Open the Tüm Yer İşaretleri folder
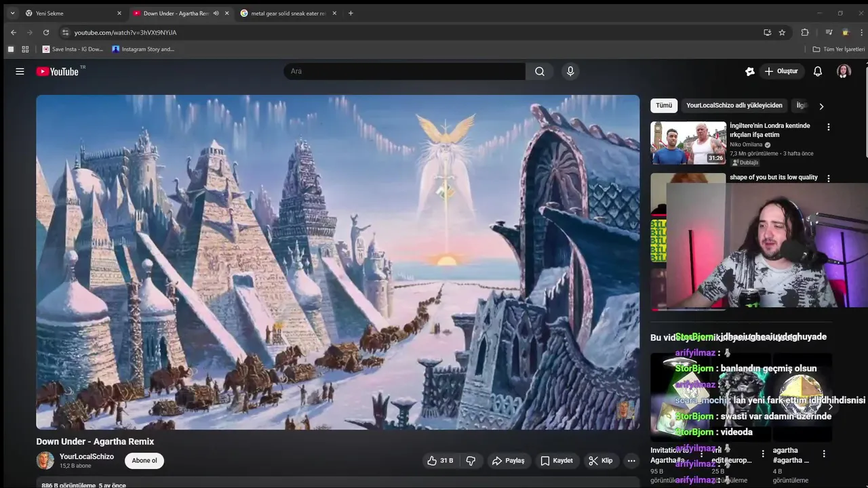This screenshot has height=488, width=868. 839,49
